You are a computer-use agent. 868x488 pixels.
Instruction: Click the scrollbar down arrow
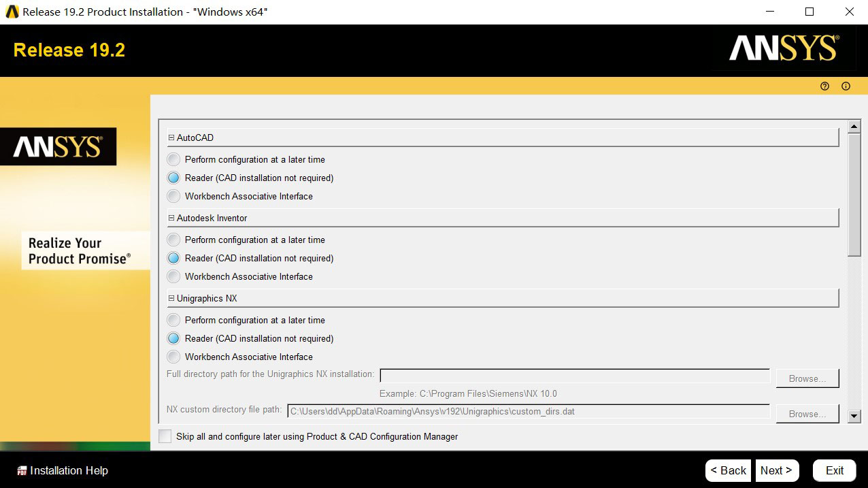click(x=854, y=415)
